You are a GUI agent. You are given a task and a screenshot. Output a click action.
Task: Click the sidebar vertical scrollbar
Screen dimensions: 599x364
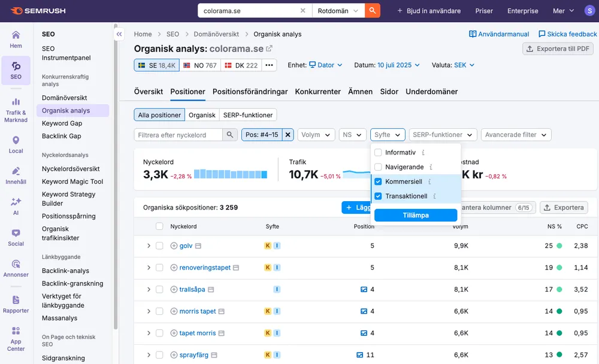click(116, 177)
